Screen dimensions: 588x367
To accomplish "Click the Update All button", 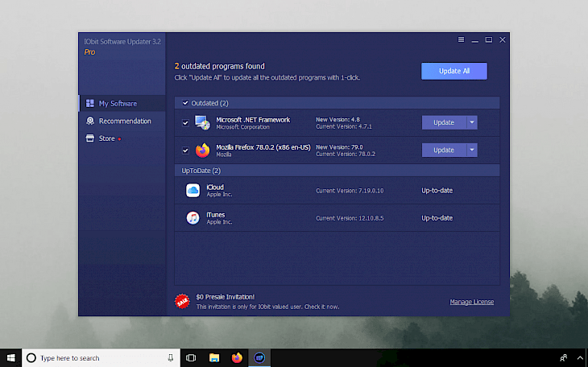I will click(454, 71).
